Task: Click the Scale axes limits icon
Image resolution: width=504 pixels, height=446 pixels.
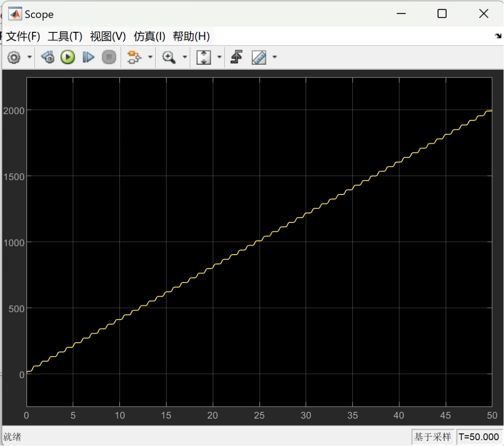Action: coord(204,57)
